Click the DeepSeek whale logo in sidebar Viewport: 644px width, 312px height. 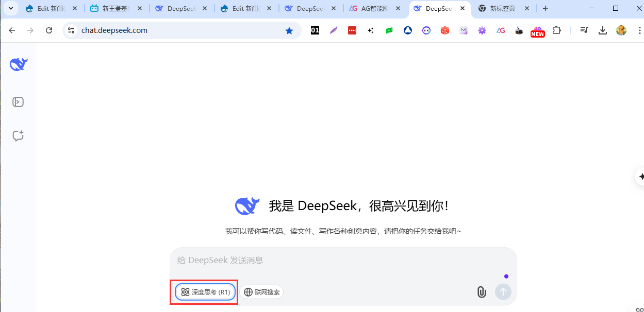pos(19,64)
